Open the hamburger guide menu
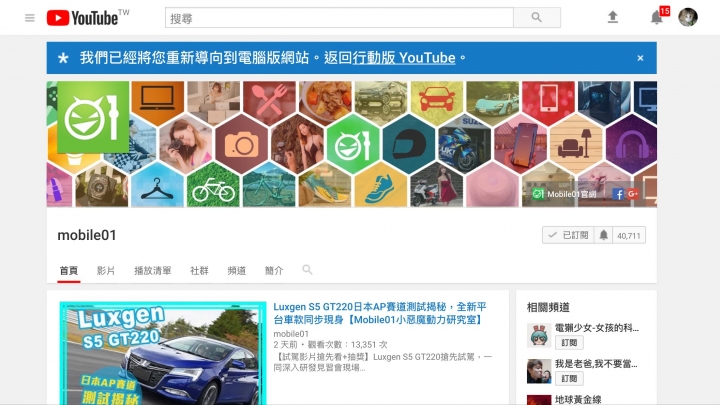The height and width of the screenshot is (405, 720). click(x=30, y=18)
